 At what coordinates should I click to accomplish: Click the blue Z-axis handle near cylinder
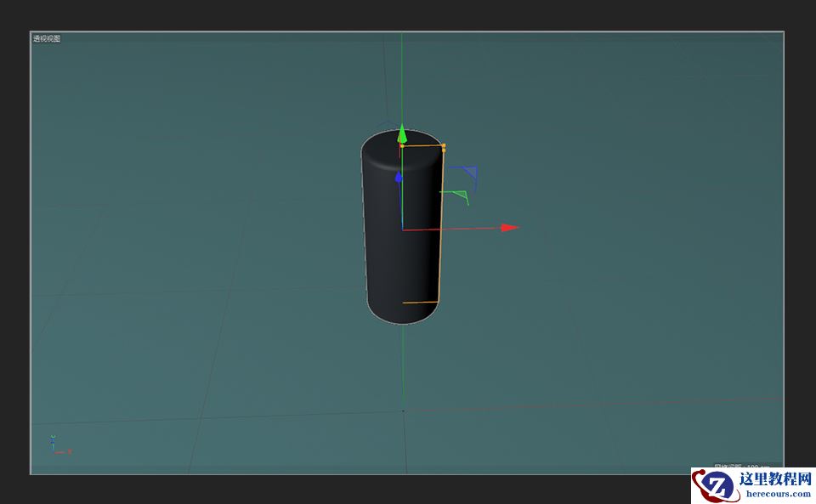398,178
